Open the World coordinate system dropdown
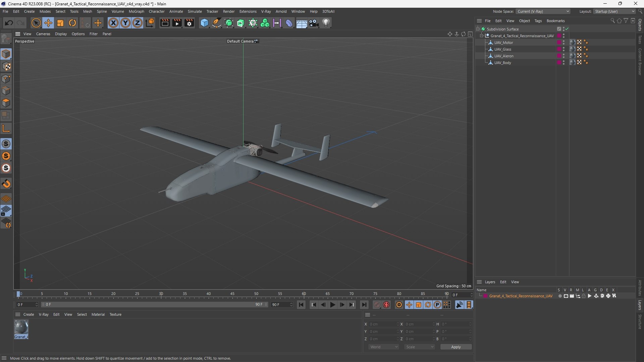The image size is (644, 362). tap(384, 347)
